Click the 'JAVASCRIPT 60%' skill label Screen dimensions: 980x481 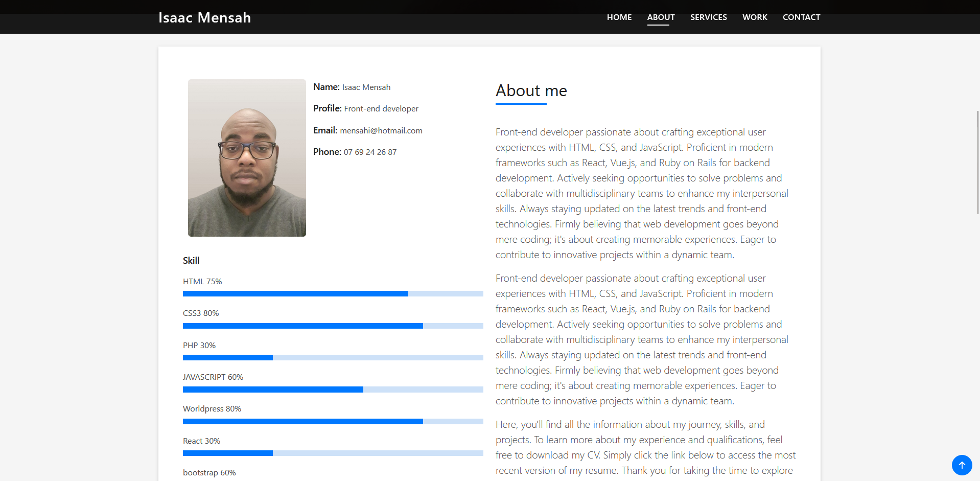[x=213, y=377]
